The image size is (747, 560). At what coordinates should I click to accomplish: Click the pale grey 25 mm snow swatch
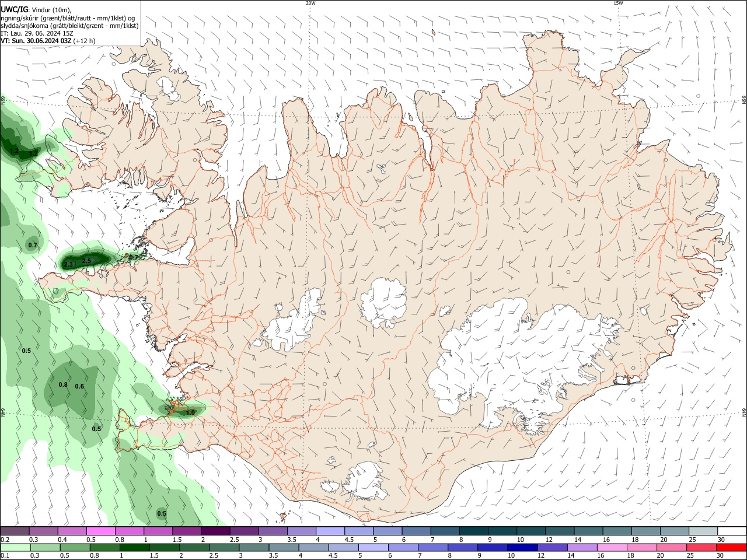tap(703, 531)
